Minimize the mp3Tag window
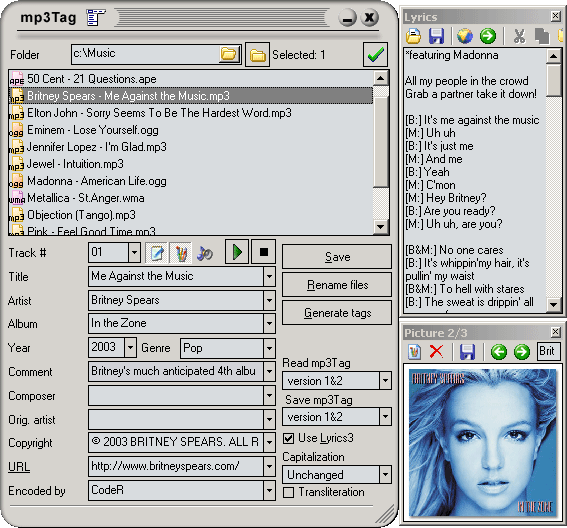Image resolution: width=567 pixels, height=528 pixels. (x=347, y=18)
